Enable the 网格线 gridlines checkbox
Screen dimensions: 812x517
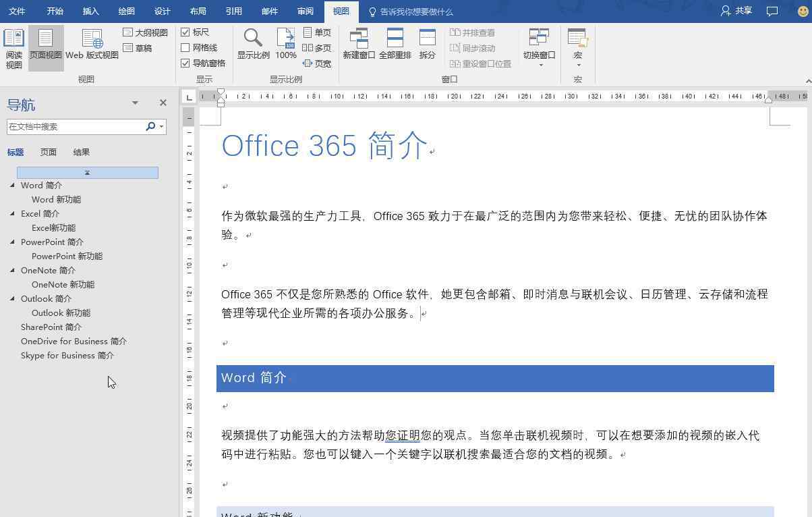pos(185,48)
